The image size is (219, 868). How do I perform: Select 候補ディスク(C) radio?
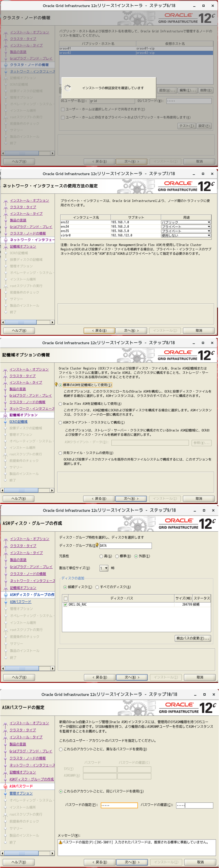click(x=65, y=587)
